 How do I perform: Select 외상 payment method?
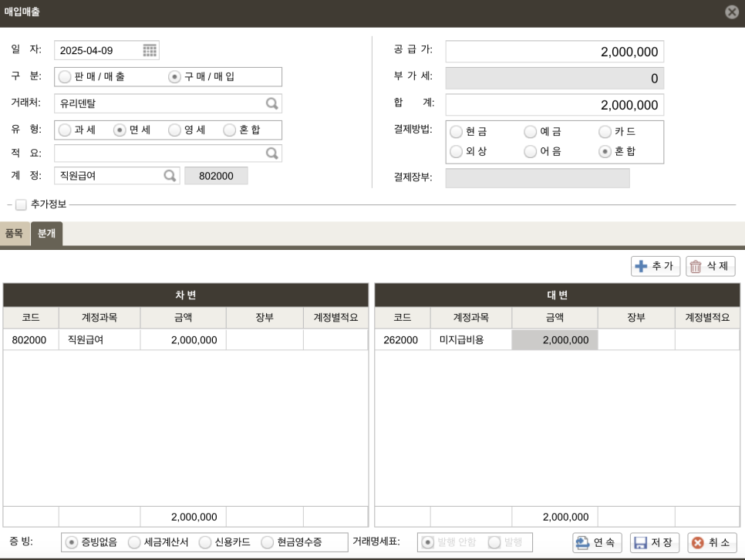click(x=456, y=152)
